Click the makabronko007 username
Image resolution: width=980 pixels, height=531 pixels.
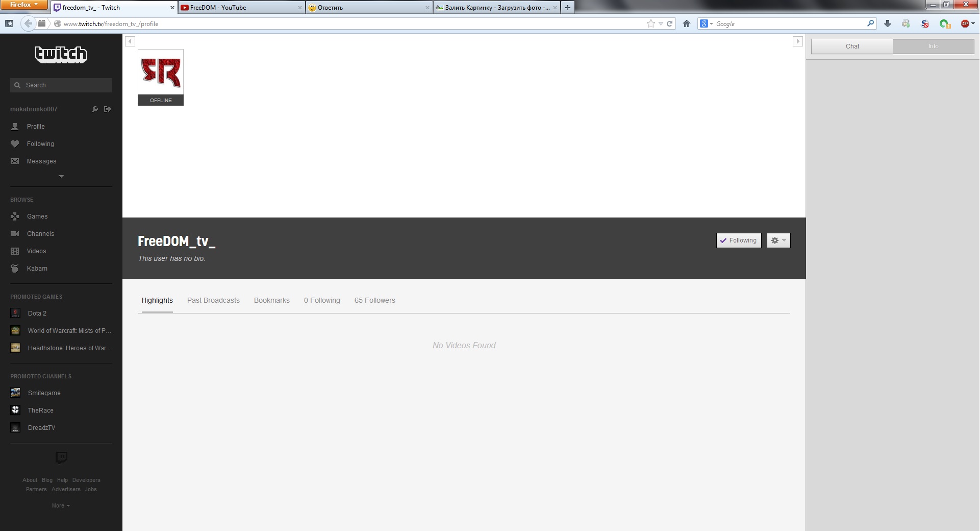34,109
